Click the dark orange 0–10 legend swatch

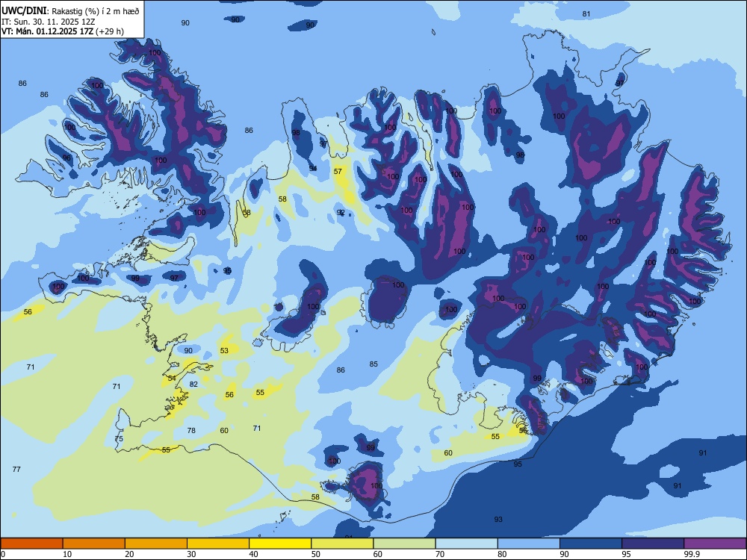[x=31, y=544]
